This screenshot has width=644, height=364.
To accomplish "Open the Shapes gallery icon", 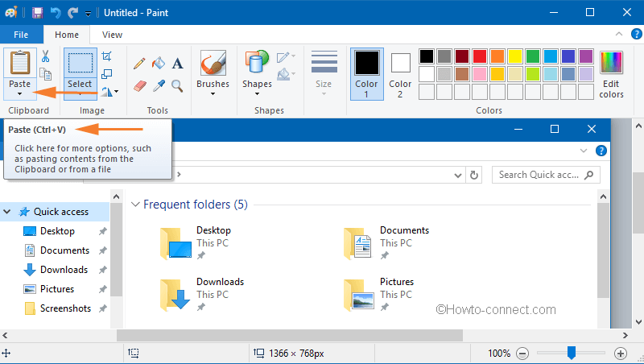I will coord(257,63).
